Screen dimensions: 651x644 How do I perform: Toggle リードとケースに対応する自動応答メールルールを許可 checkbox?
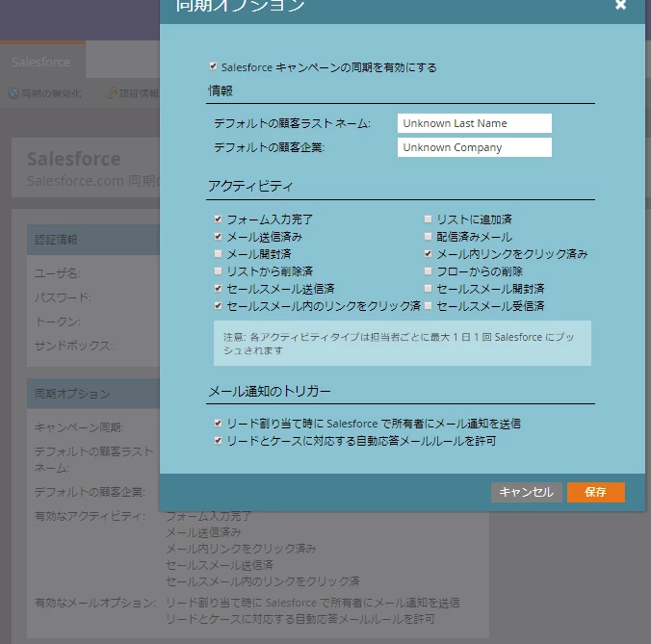click(x=218, y=441)
